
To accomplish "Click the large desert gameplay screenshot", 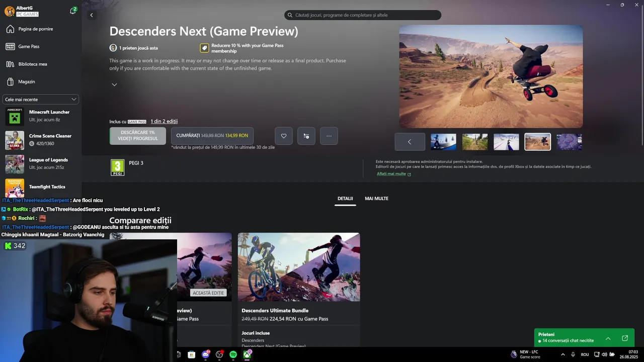I will [x=491, y=77].
